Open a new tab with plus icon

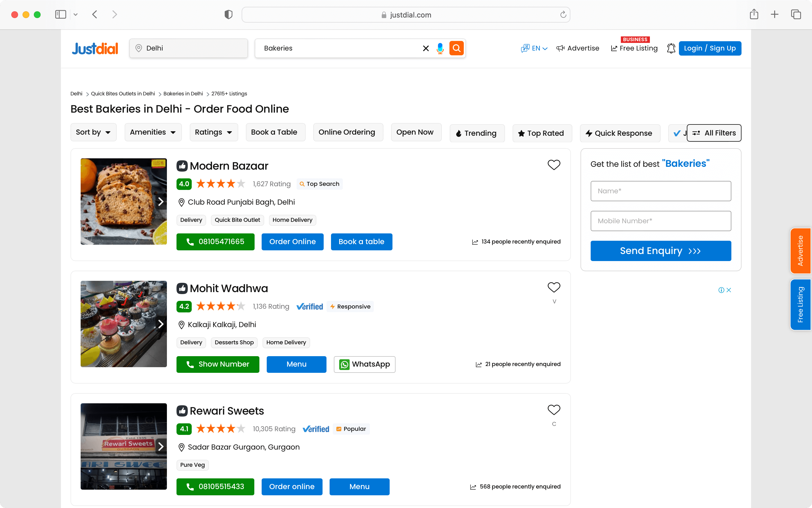coord(775,14)
